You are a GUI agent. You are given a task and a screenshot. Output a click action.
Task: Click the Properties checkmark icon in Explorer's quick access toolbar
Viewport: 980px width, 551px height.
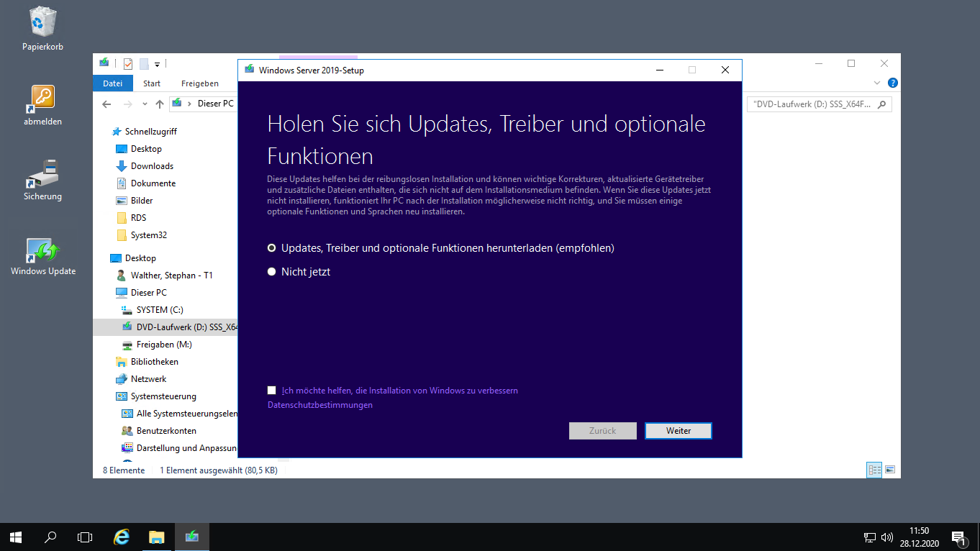128,63
